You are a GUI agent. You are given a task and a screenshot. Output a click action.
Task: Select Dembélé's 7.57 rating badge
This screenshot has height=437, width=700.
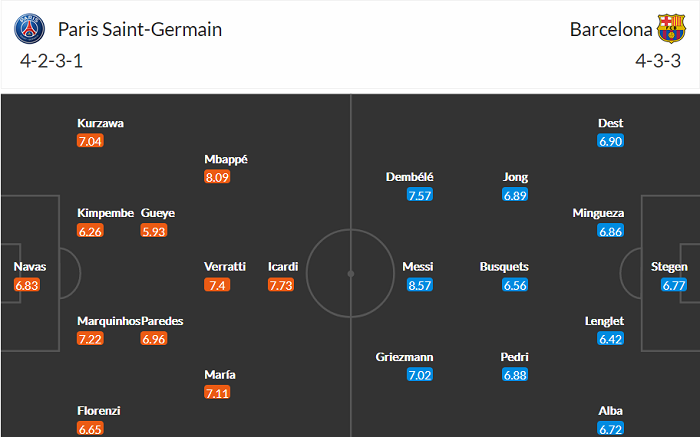coord(420,195)
